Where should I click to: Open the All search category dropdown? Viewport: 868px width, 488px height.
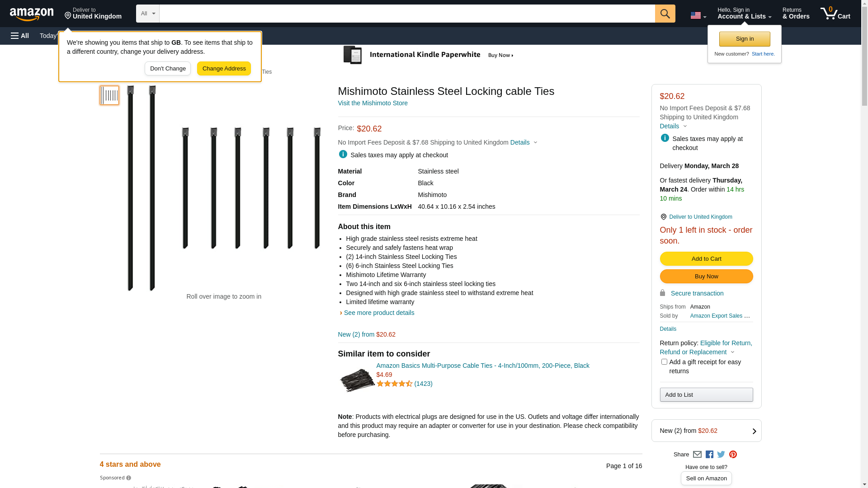coord(147,14)
